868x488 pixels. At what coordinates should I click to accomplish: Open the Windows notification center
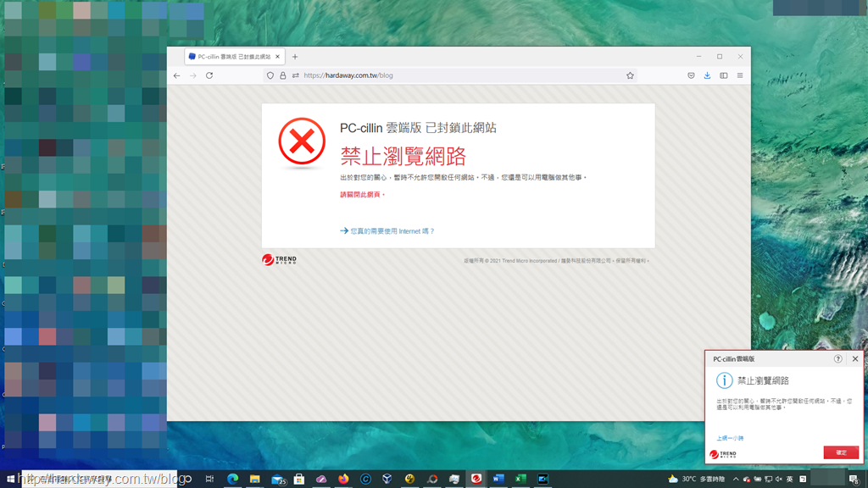pyautogui.click(x=854, y=480)
